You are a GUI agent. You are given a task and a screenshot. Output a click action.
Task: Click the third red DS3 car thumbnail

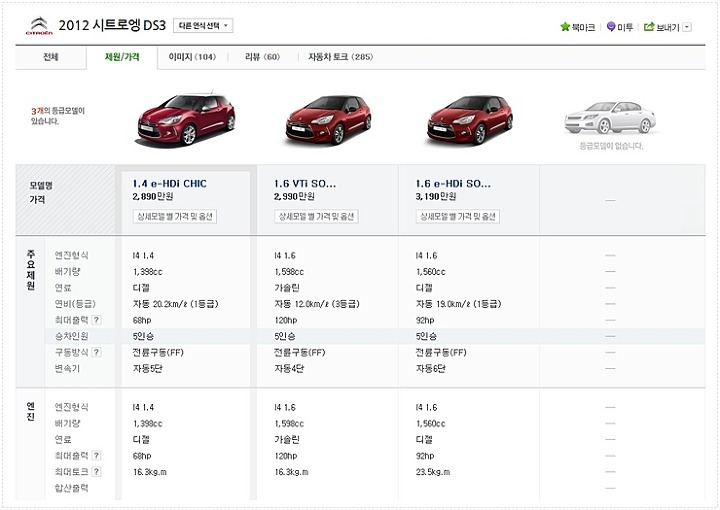pos(470,119)
